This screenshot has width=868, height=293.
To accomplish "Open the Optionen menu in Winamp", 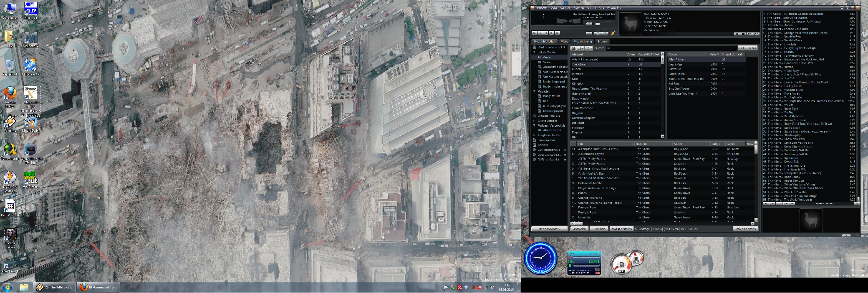I will pos(579,8).
